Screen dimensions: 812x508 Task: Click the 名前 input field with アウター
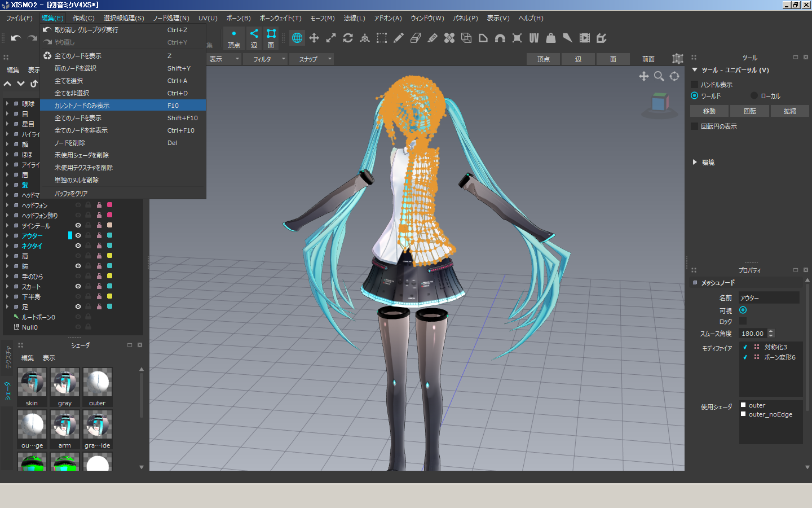pos(769,297)
